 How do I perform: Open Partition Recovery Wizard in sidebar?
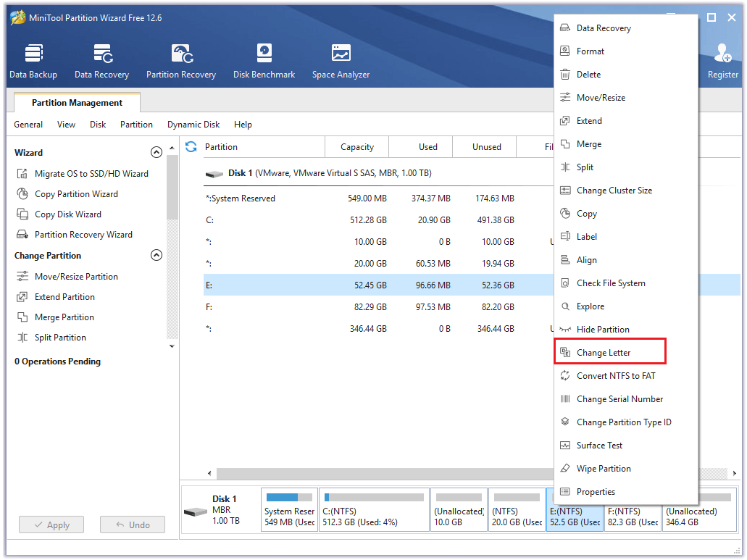coord(75,234)
